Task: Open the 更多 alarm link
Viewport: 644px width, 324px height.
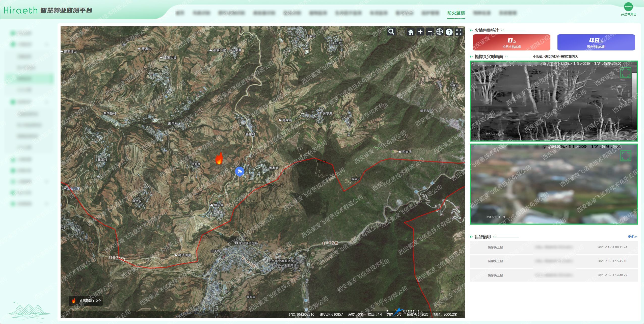Action: coord(632,236)
